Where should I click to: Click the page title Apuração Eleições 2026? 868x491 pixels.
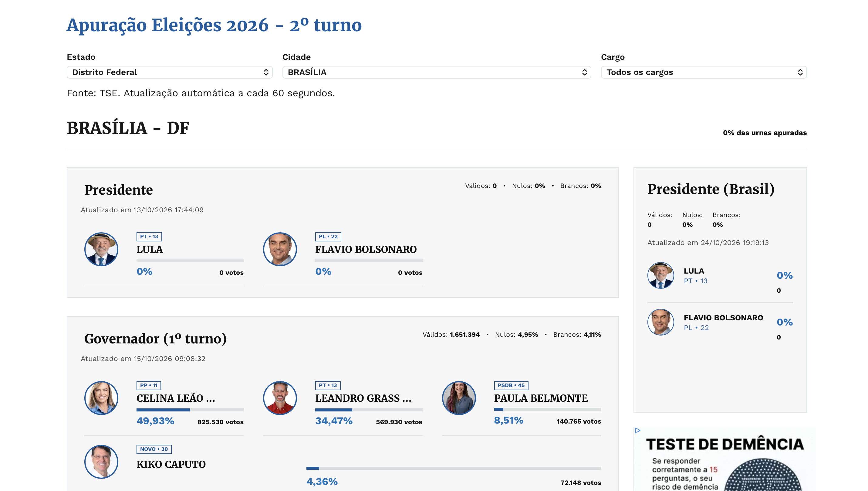click(214, 25)
